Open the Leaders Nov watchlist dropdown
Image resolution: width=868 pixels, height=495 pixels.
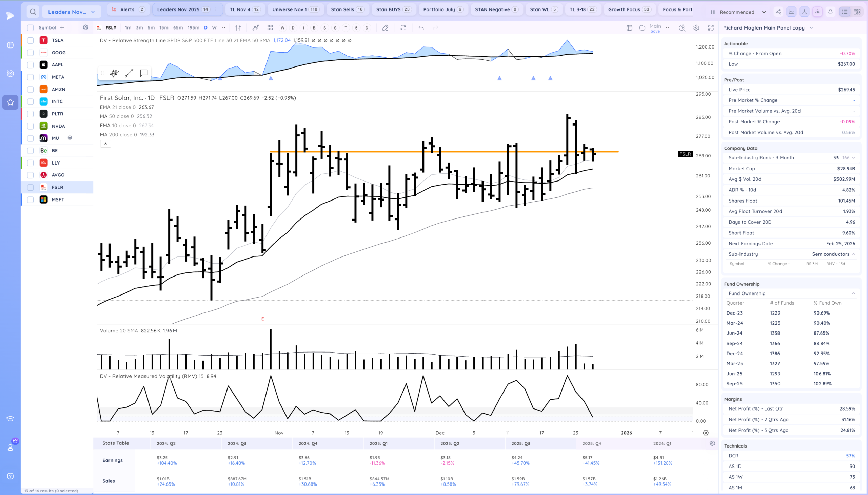coord(71,12)
